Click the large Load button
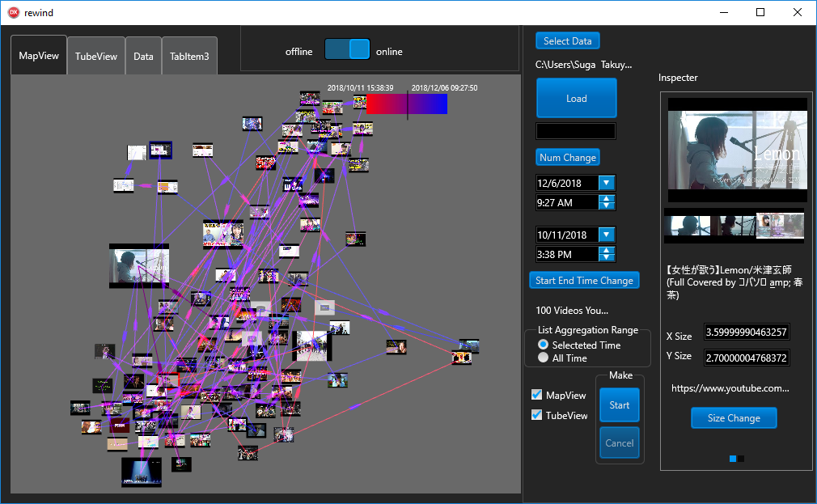The width and height of the screenshot is (817, 504). [x=576, y=99]
